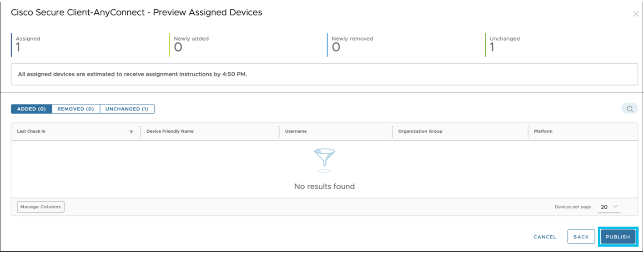
Task: Click the Newly added count summary
Action: pyautogui.click(x=191, y=45)
